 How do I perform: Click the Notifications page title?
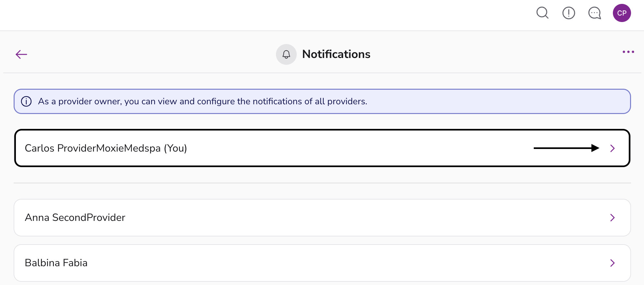pos(336,54)
